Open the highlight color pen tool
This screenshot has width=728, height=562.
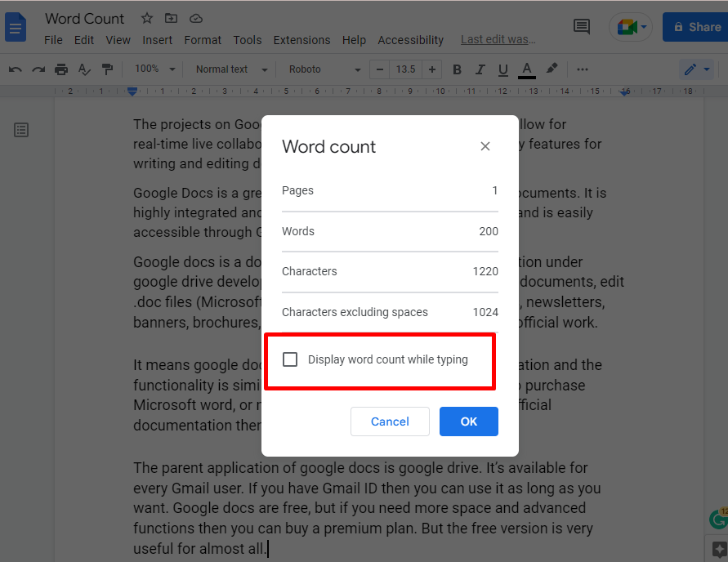[552, 69]
